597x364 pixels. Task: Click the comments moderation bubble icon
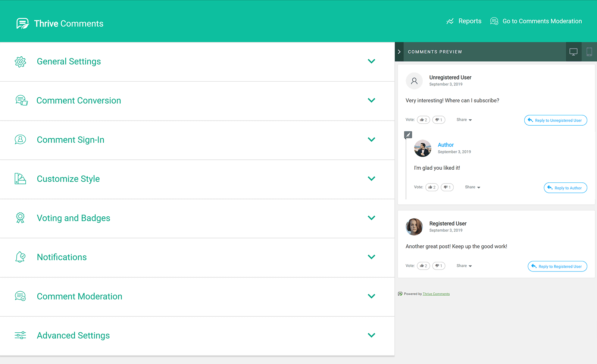pyautogui.click(x=494, y=21)
